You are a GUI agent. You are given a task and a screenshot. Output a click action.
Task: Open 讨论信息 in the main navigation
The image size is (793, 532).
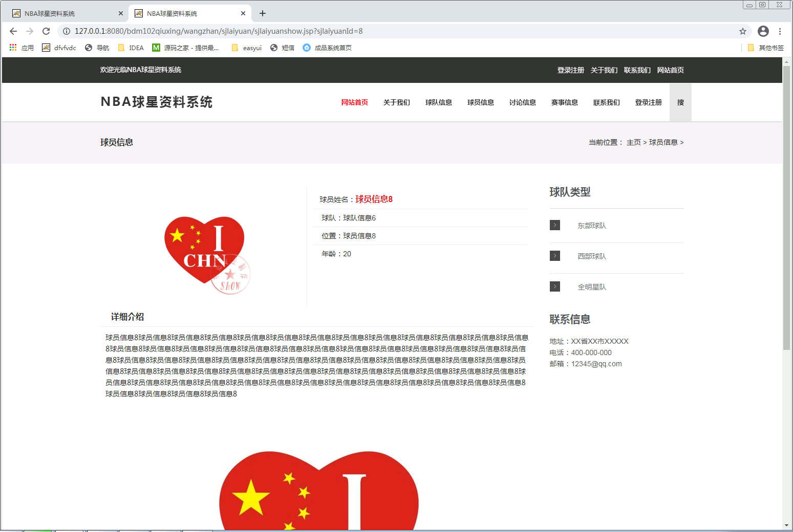click(x=523, y=102)
